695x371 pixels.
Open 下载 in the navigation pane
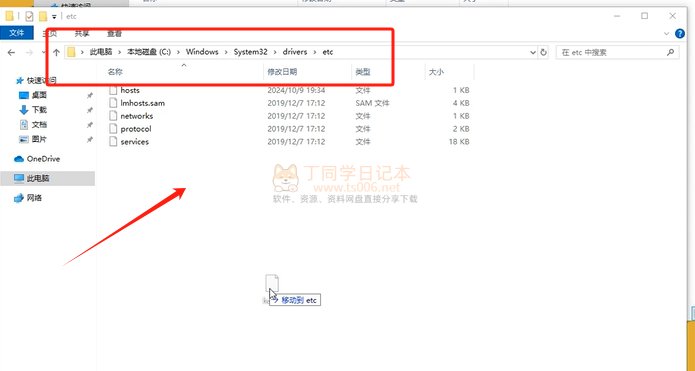(x=39, y=110)
